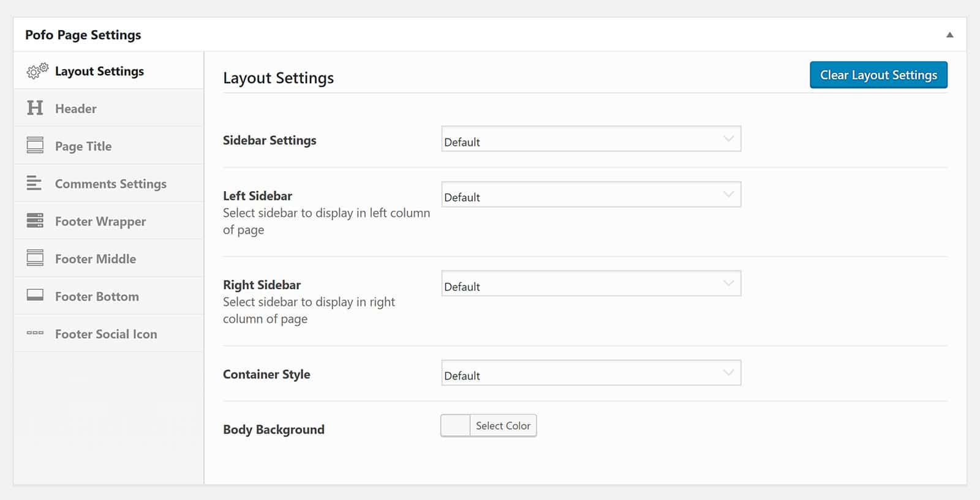
Task: Click the Footer Middle icon
Action: point(35,258)
